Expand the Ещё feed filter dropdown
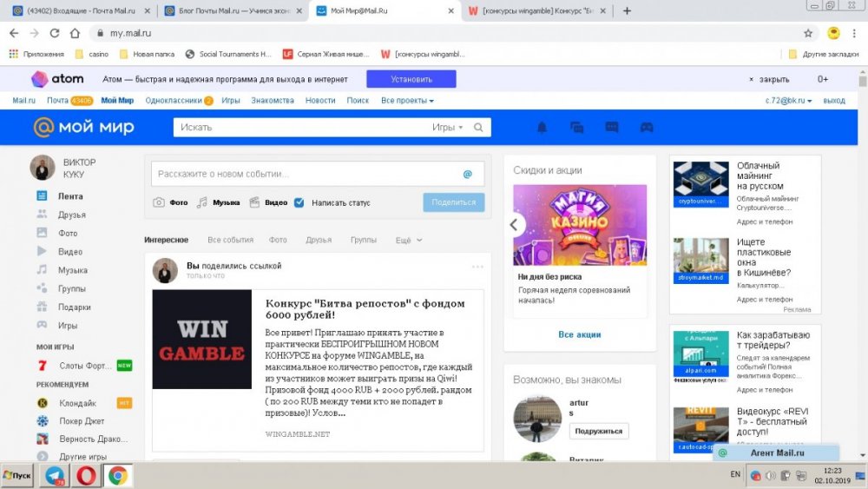The image size is (868, 489). (409, 240)
